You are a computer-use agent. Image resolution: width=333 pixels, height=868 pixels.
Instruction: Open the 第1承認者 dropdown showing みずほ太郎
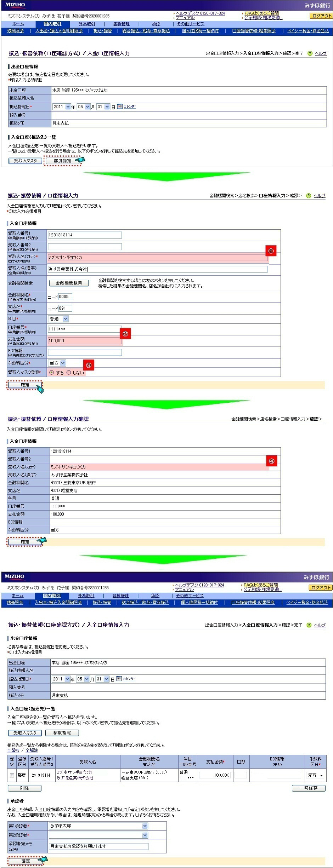click(x=98, y=826)
